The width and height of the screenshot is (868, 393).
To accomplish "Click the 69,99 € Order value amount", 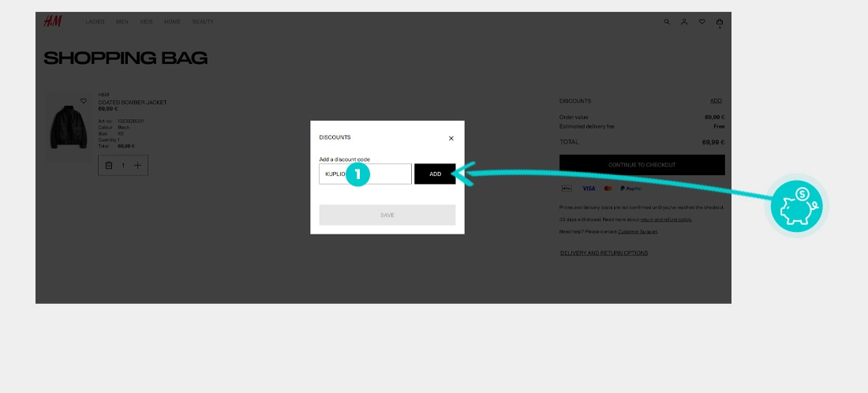I will (714, 118).
